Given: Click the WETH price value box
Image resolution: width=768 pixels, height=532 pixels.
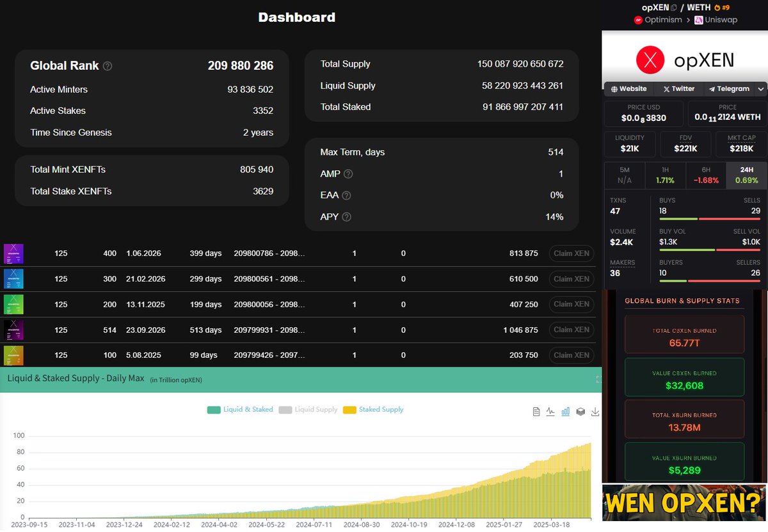Looking at the screenshot, I should [x=727, y=113].
